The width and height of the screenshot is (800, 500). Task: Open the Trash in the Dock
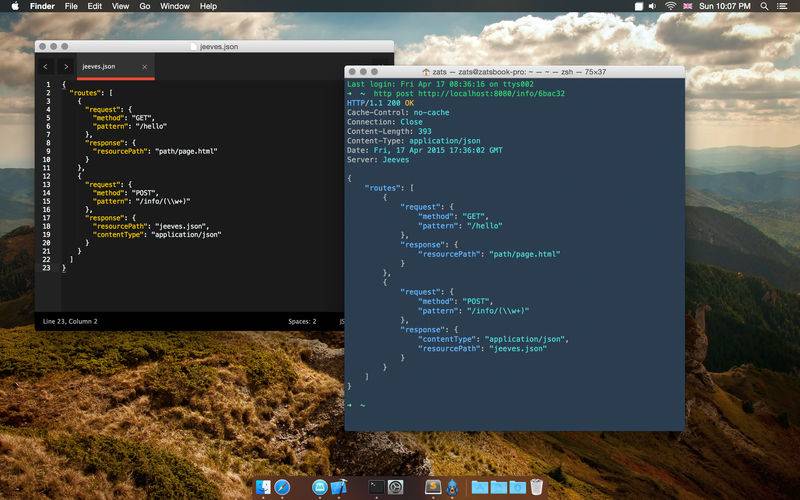(x=536, y=487)
